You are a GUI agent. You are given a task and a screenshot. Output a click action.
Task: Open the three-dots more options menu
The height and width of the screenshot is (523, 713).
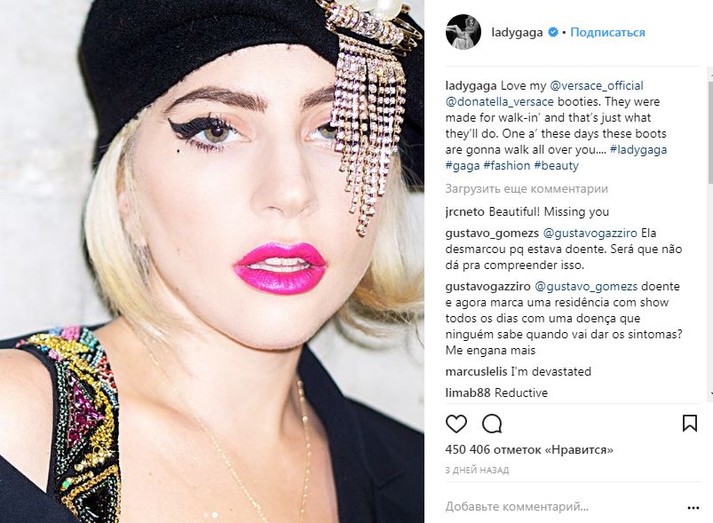pyautogui.click(x=693, y=508)
